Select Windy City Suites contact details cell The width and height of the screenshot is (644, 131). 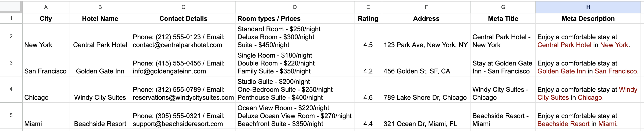[x=183, y=89]
